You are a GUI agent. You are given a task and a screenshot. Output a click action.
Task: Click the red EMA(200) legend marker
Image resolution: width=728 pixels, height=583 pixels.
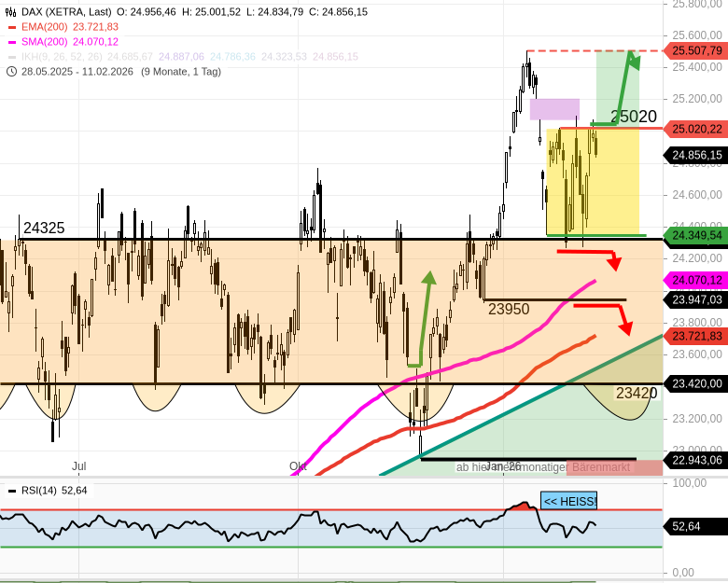click(12, 27)
